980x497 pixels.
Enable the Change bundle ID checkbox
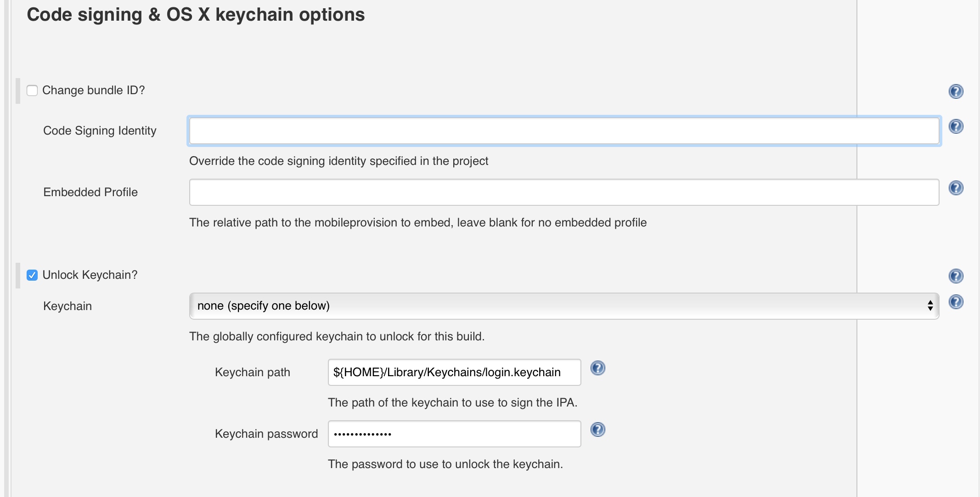coord(32,90)
